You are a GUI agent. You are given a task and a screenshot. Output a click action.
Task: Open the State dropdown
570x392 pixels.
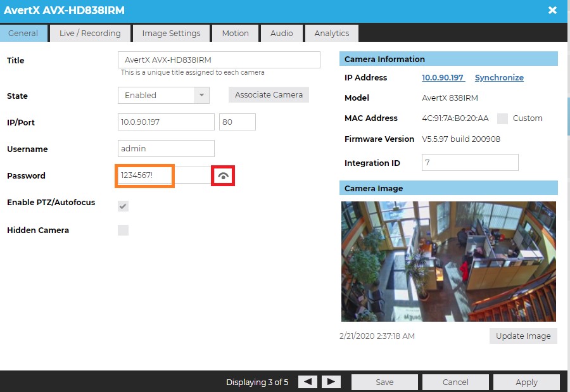(163, 95)
